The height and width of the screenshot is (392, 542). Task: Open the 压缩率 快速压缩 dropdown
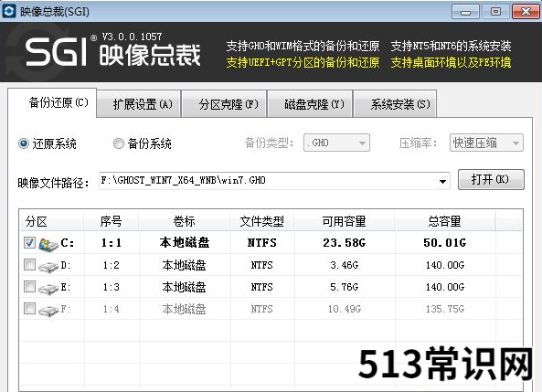(486, 143)
